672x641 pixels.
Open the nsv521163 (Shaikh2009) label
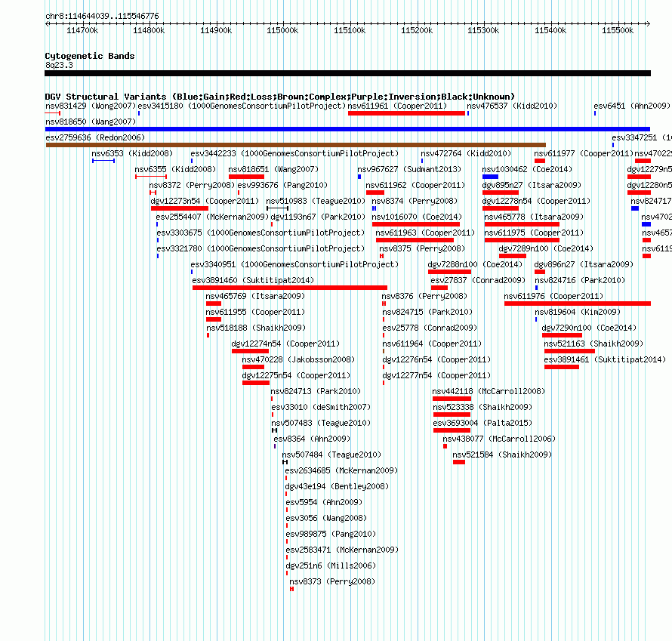coord(593,344)
